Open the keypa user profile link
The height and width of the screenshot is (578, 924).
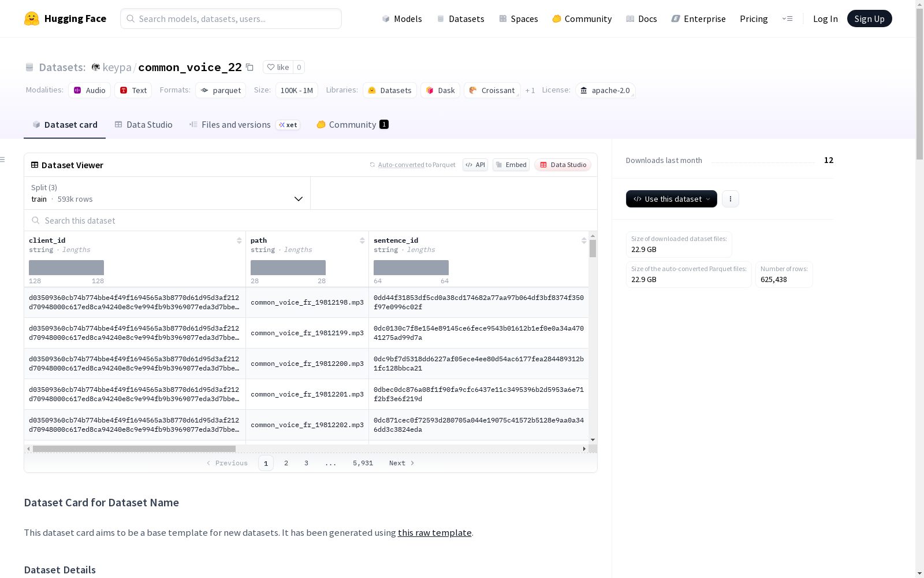(x=117, y=67)
